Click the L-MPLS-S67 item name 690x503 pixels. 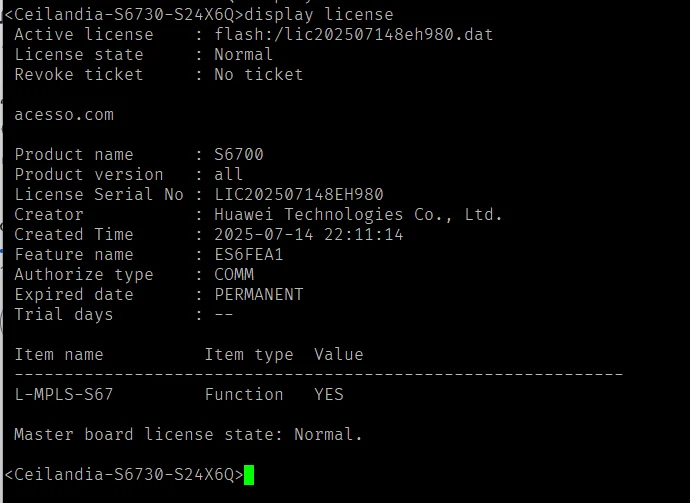tap(64, 394)
